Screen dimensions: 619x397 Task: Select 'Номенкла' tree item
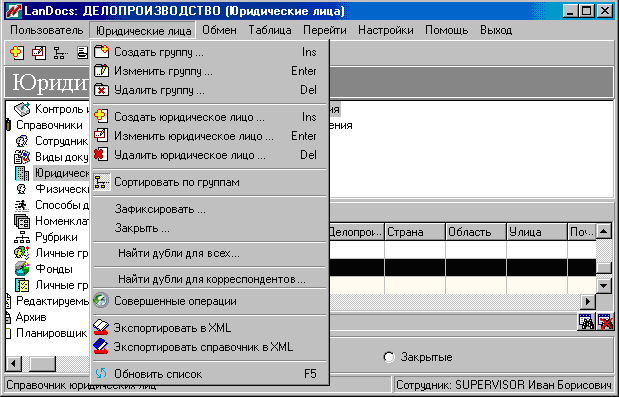(62, 221)
